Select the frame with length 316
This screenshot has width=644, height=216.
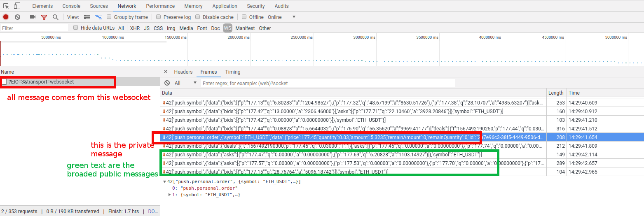point(402,128)
